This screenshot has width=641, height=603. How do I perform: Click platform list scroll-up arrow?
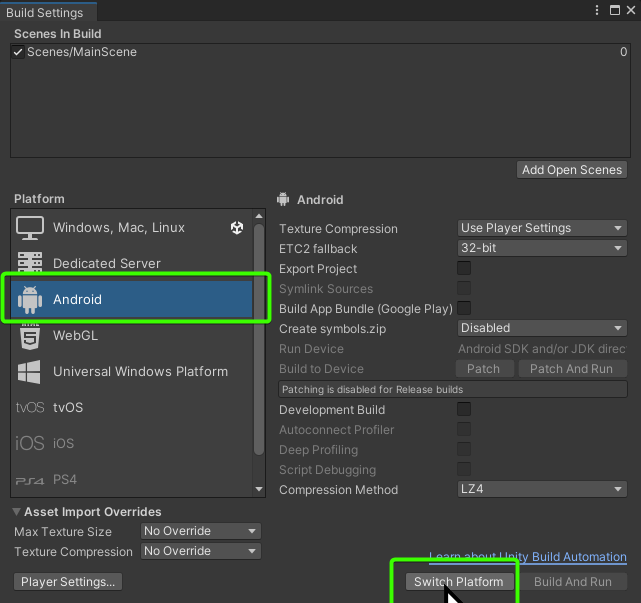[x=259, y=216]
